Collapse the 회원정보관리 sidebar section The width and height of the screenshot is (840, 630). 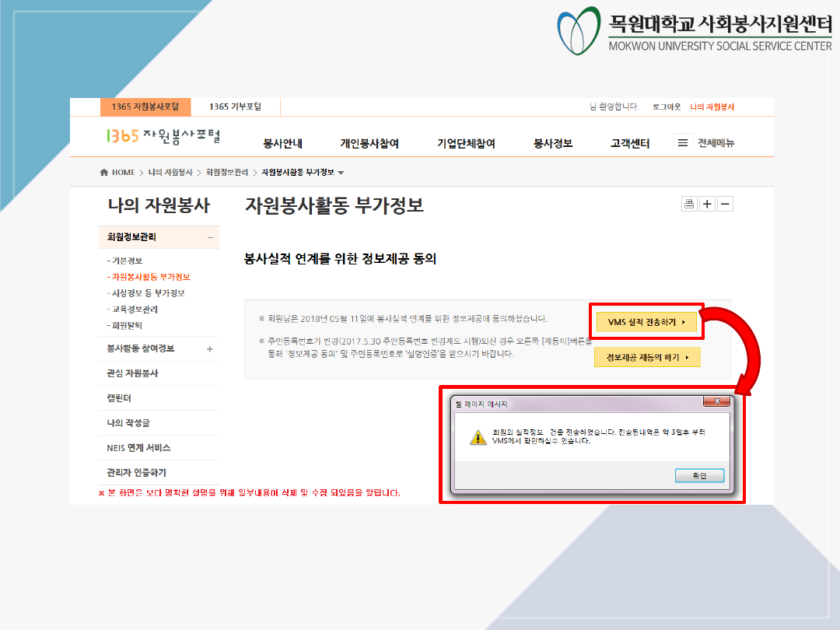point(209,237)
